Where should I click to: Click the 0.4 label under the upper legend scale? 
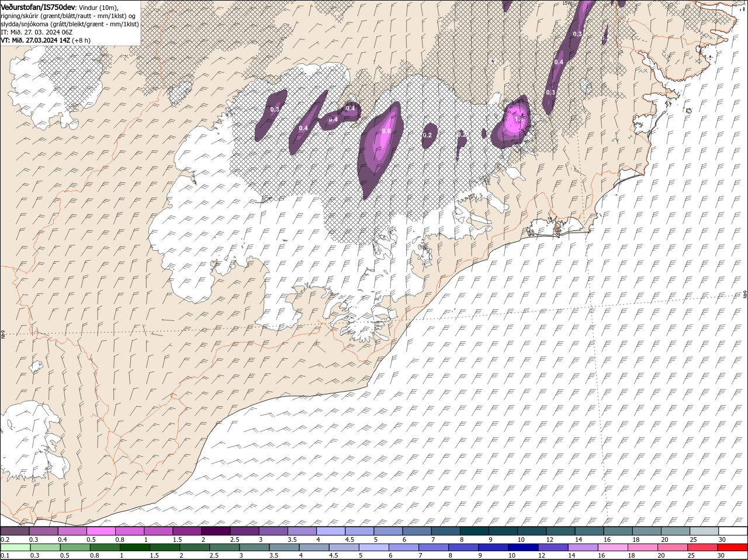63,540
